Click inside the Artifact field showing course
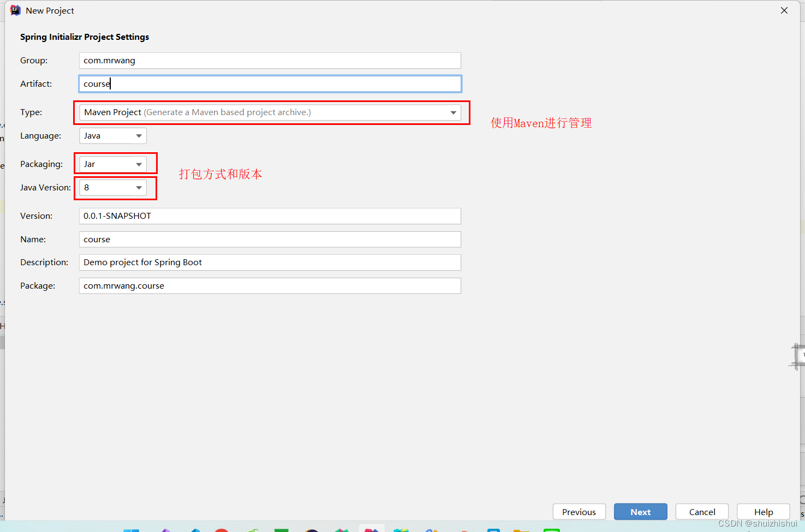This screenshot has width=805, height=532. (270, 83)
